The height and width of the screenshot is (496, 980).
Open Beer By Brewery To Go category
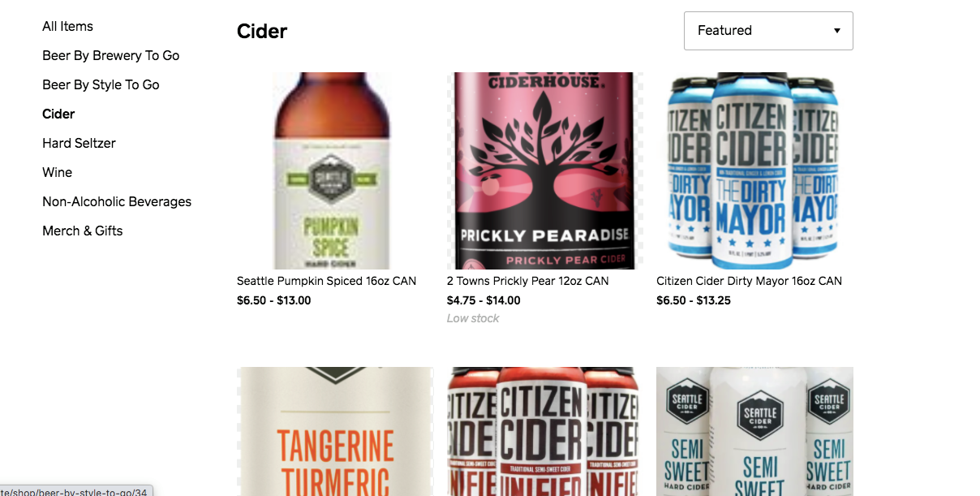pos(111,55)
